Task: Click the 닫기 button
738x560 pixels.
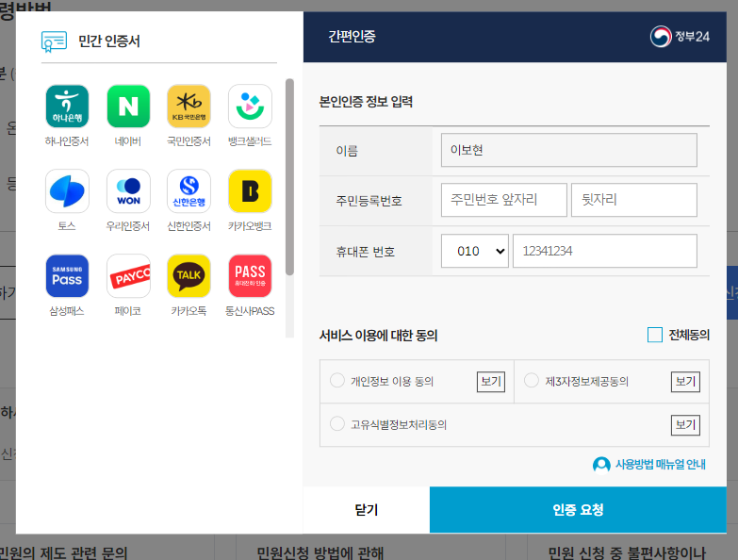Action: pos(367,510)
